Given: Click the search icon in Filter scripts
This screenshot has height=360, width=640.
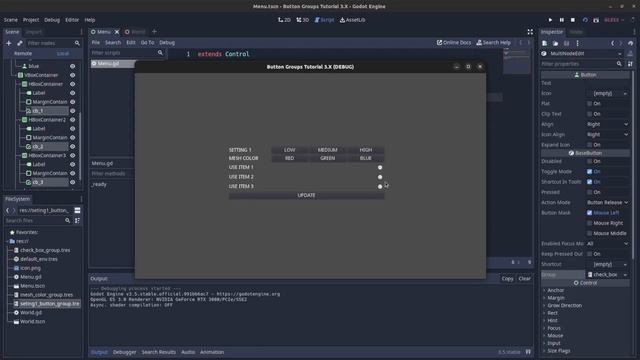Looking at the screenshot, I should 160,53.
